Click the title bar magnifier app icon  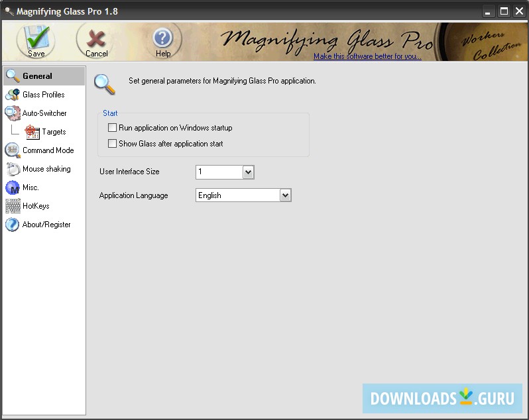[9, 11]
